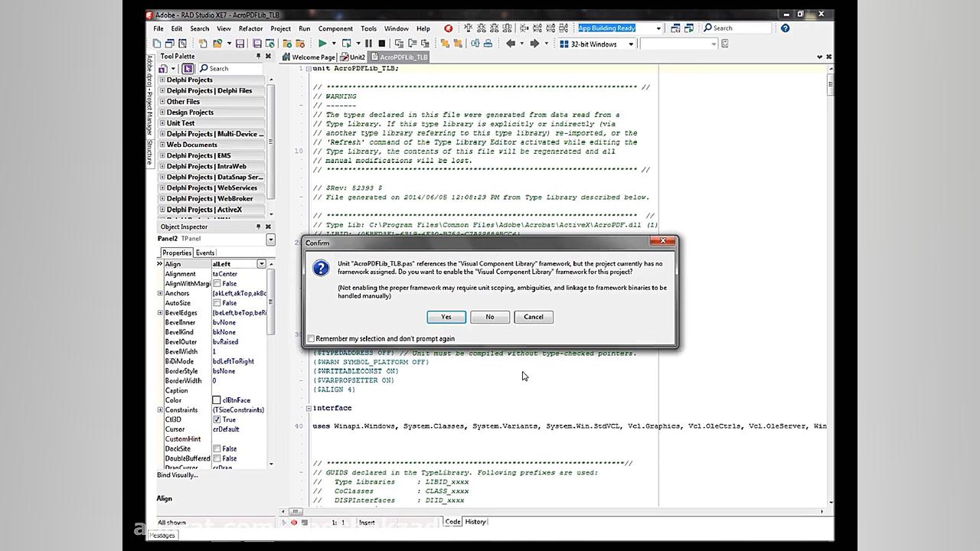Click the Help question mark icon
This screenshot has height=551, width=980.
pyautogui.click(x=785, y=28)
